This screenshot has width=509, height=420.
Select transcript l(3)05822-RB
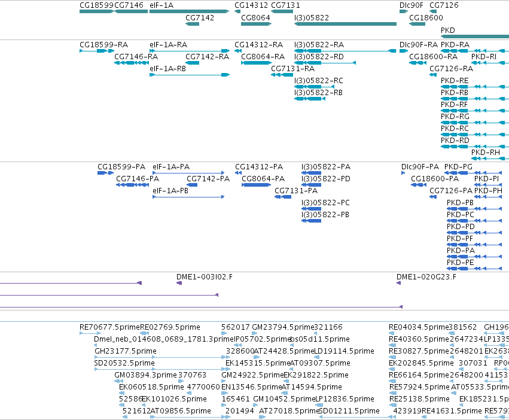pyautogui.click(x=318, y=93)
